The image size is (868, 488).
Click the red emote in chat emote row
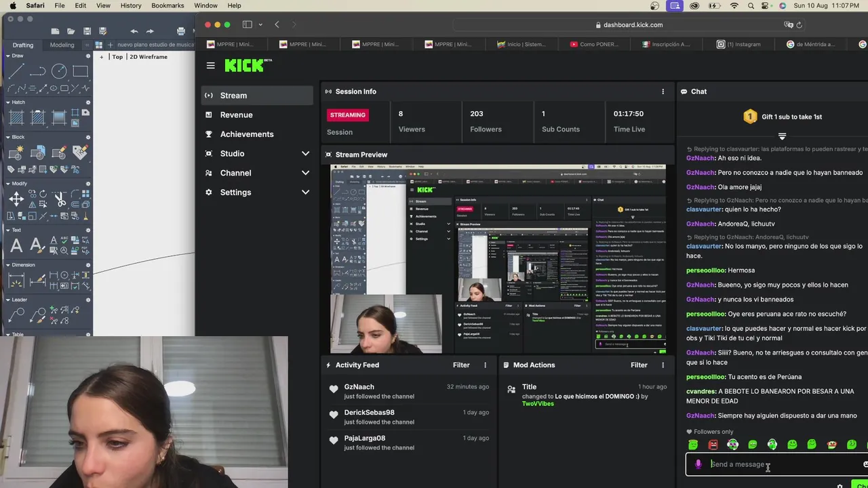713,445
